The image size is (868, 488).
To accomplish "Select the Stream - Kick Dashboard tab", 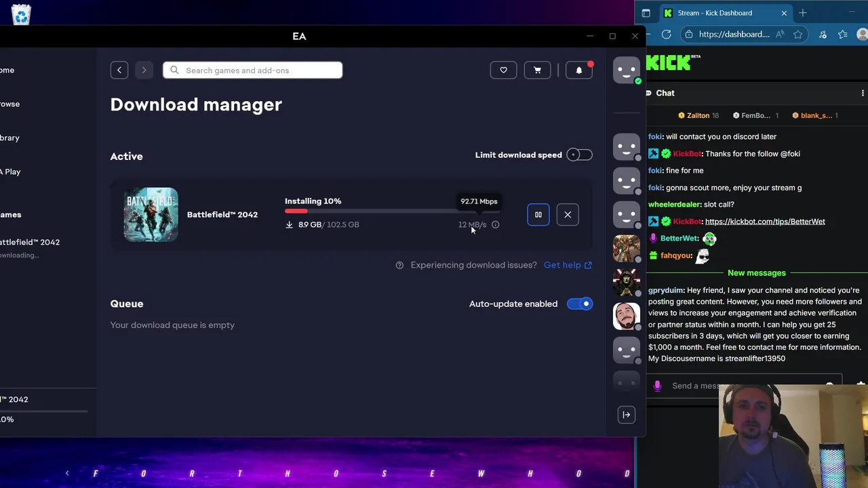I will click(715, 13).
